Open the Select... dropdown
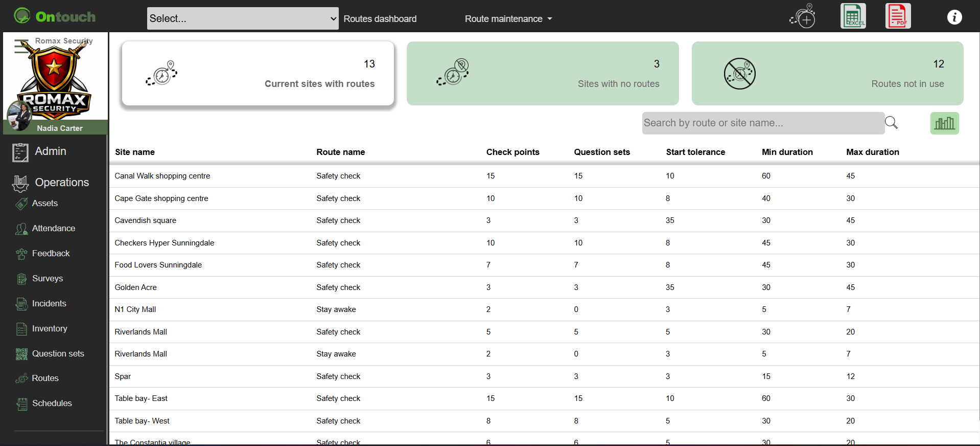 pyautogui.click(x=243, y=18)
